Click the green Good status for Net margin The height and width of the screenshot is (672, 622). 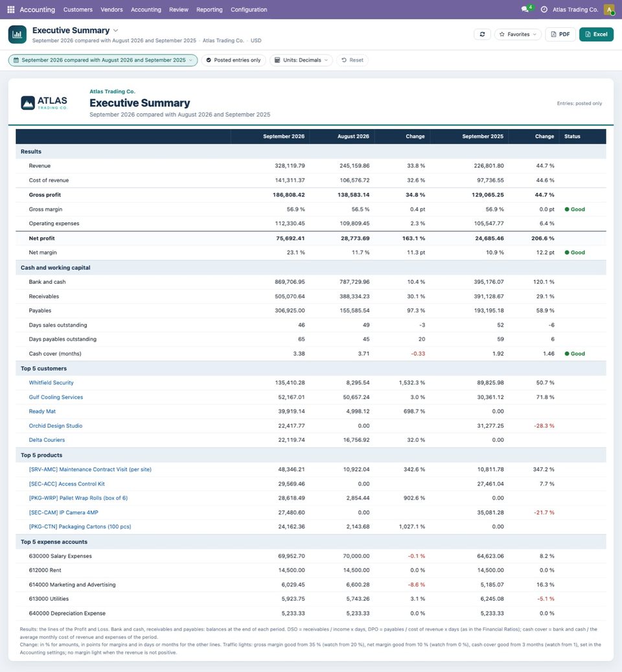575,253
